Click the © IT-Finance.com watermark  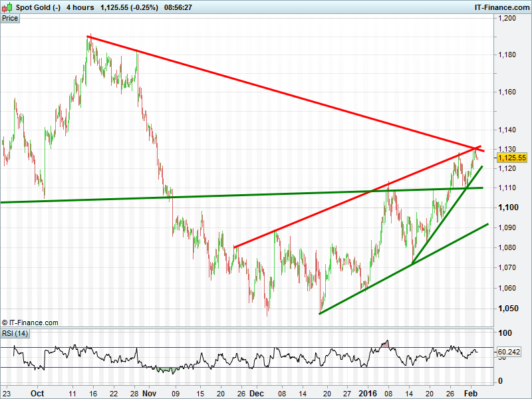[30, 323]
